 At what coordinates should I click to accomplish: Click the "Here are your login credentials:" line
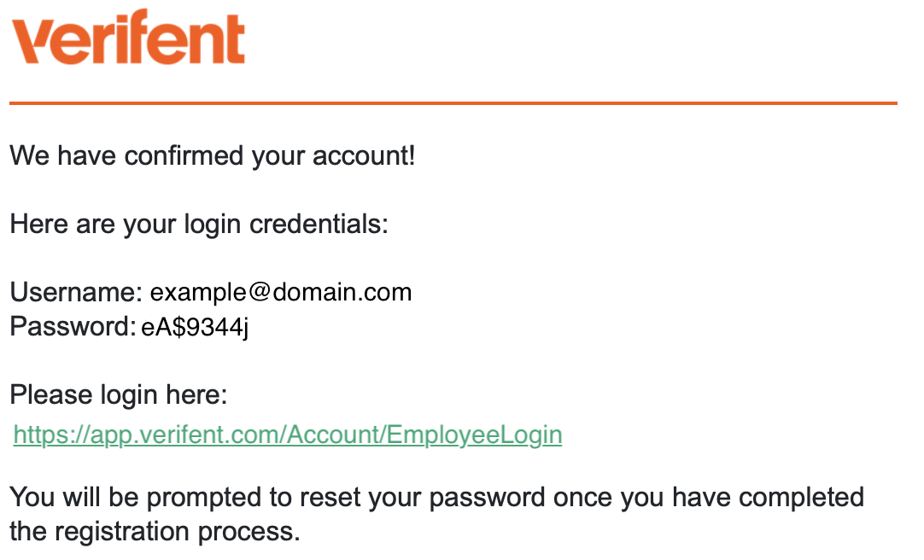point(199,225)
